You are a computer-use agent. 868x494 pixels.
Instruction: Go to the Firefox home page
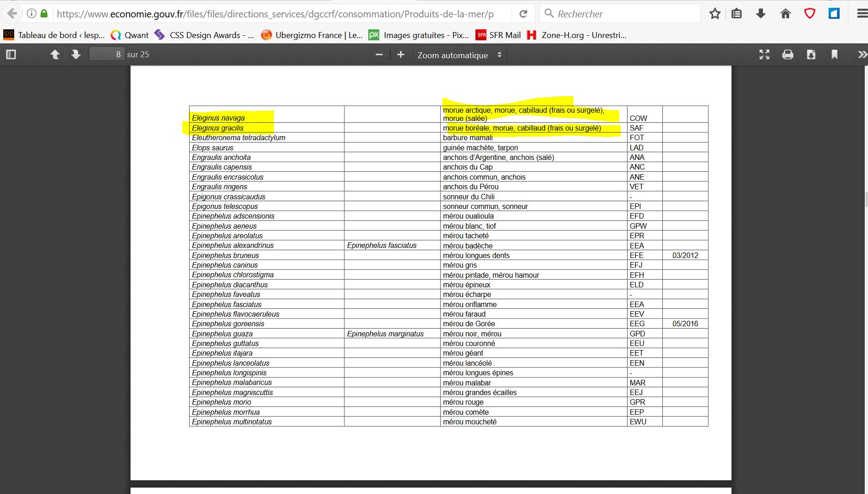[x=785, y=14]
